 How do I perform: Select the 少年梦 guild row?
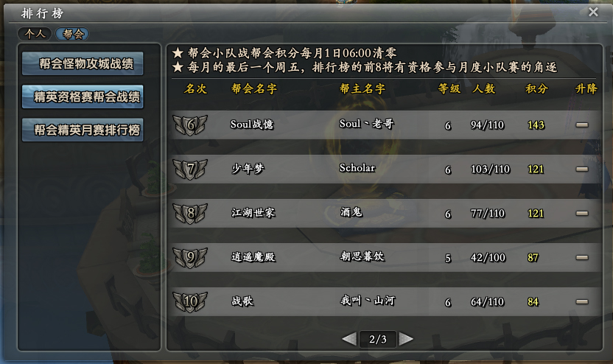[x=386, y=169]
